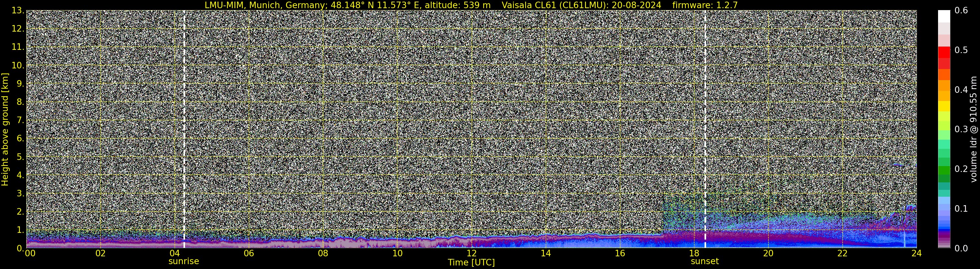The width and height of the screenshot is (980, 269).
Task: Click colorbar tick label 0.6
Action: coord(961,11)
